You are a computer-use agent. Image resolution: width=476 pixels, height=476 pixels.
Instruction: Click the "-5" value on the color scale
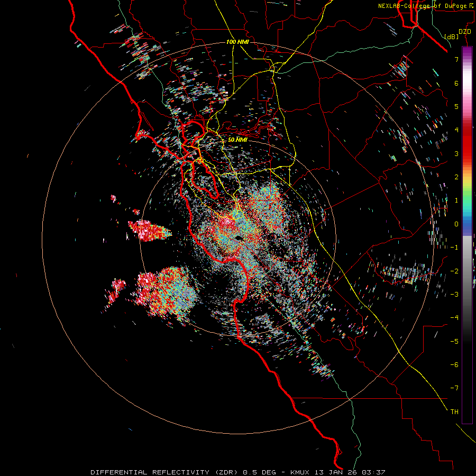pyautogui.click(x=454, y=342)
